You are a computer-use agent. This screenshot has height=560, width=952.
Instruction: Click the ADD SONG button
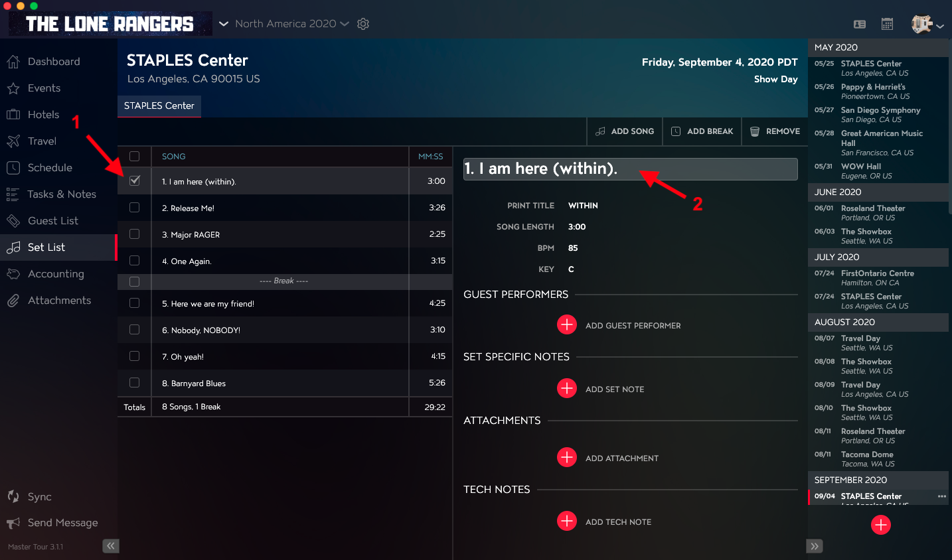pos(625,131)
